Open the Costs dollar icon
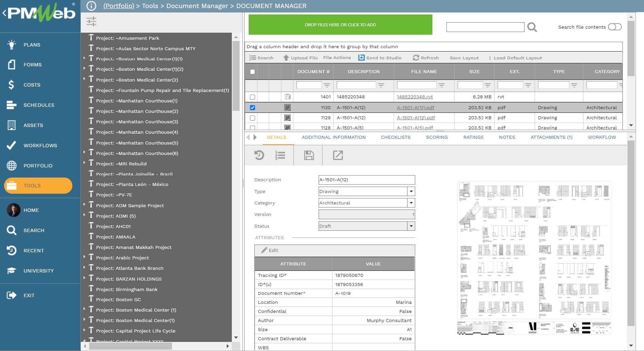This screenshot has width=644, height=351. tap(11, 85)
